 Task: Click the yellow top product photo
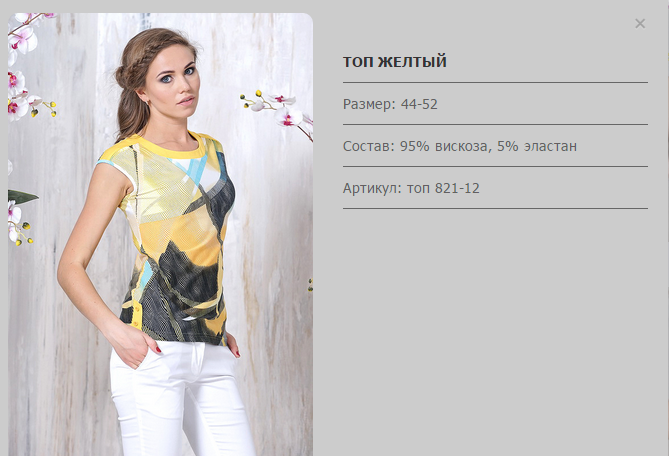click(160, 234)
